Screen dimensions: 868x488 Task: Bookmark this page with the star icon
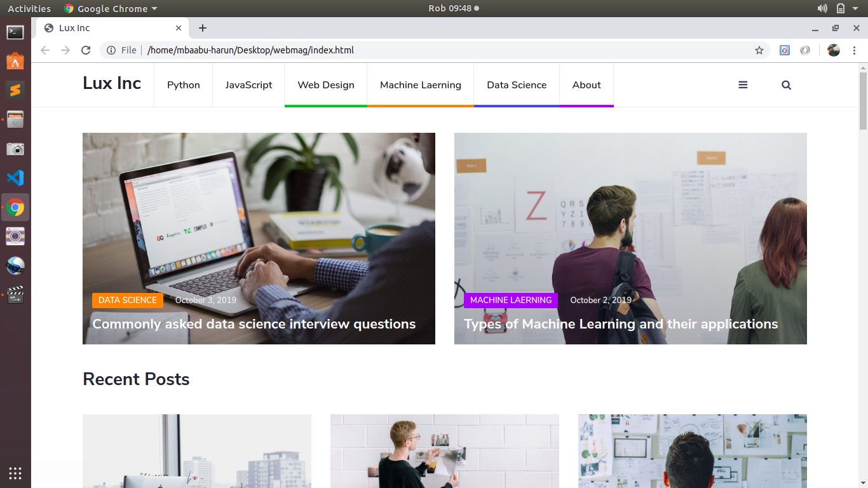(759, 50)
